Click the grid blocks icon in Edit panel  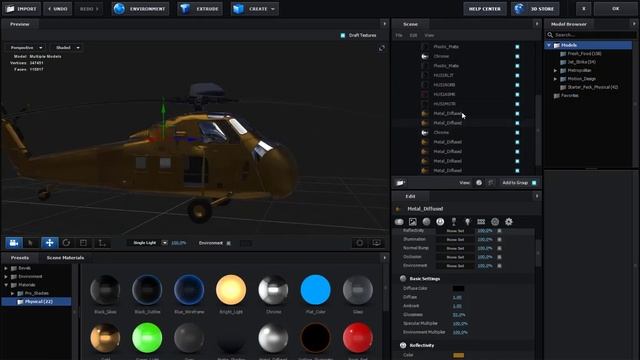(x=481, y=222)
